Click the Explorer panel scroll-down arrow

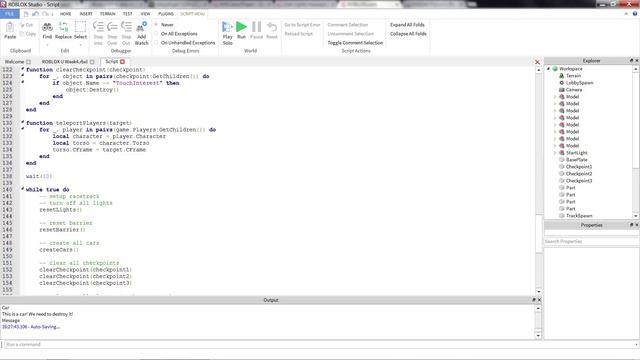pyautogui.click(x=636, y=216)
